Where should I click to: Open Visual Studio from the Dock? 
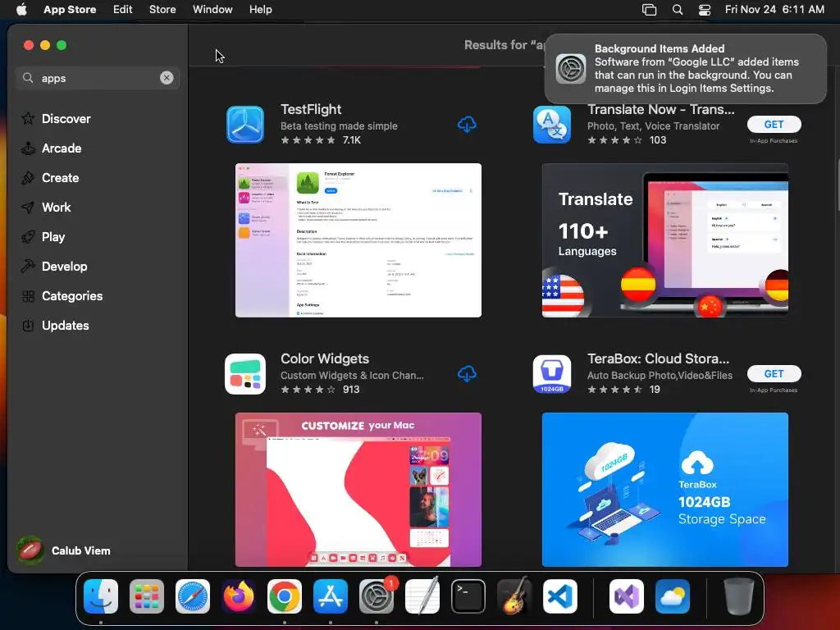(x=626, y=596)
